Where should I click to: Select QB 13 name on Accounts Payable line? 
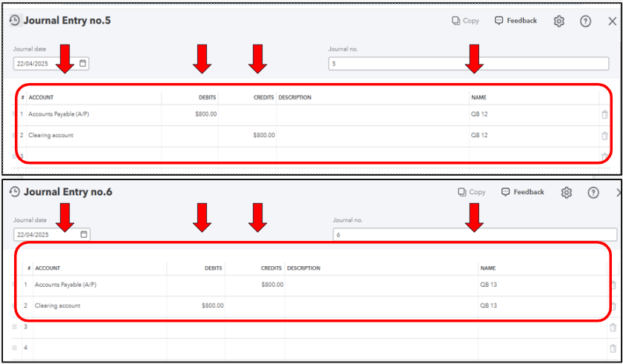pyautogui.click(x=488, y=285)
